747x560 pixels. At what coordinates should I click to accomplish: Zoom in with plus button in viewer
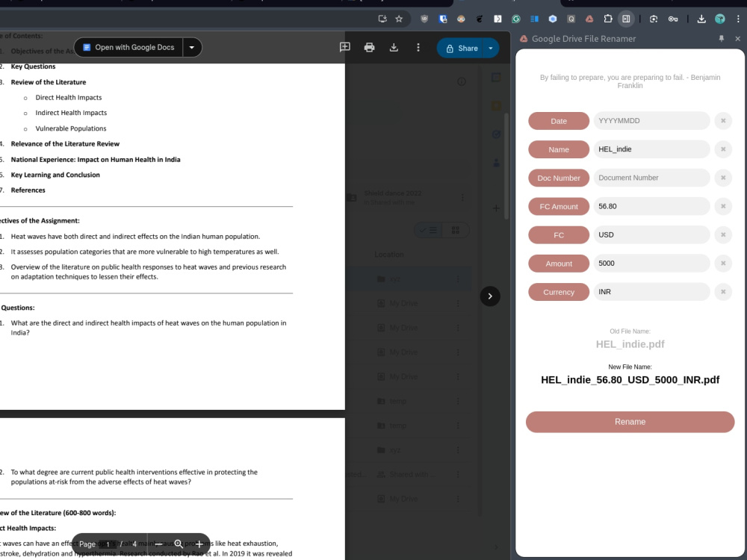click(199, 544)
